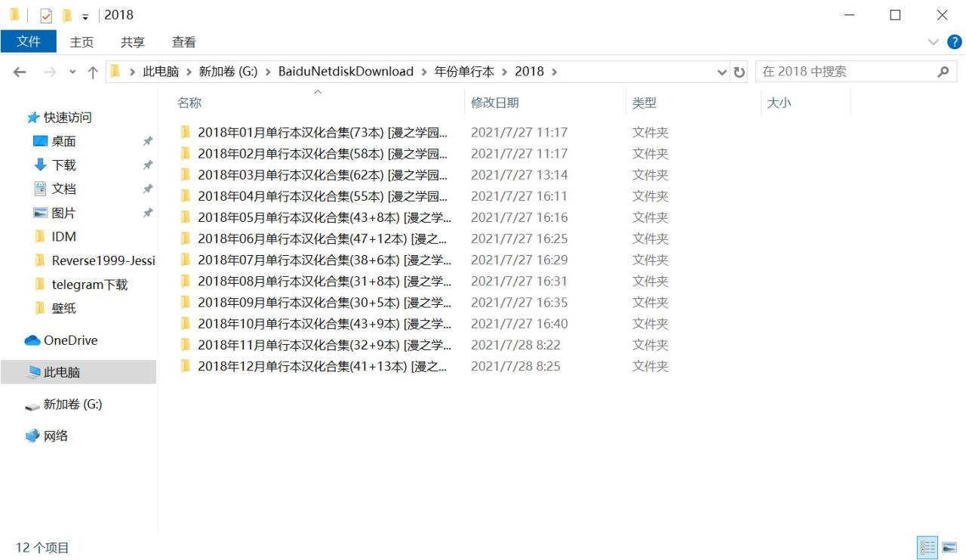Viewport: 966px width, 560px height.
Task: Open 文档 in the navigation pane
Action: point(63,189)
